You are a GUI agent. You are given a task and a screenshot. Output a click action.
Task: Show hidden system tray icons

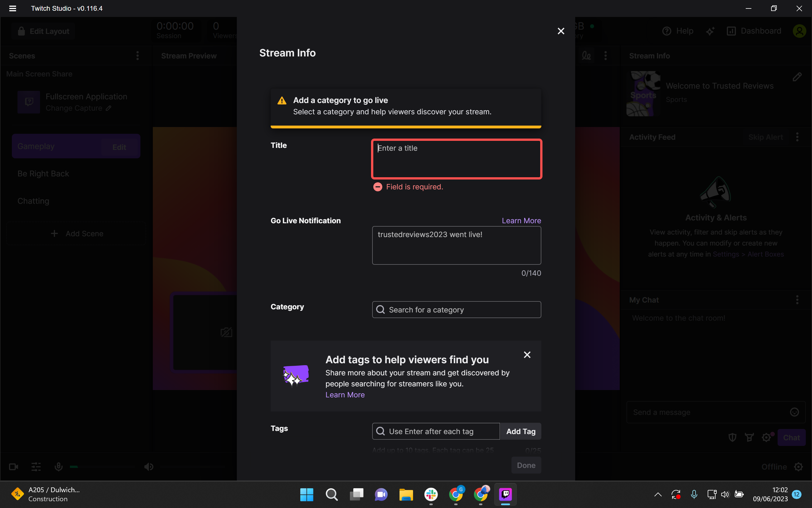point(658,494)
